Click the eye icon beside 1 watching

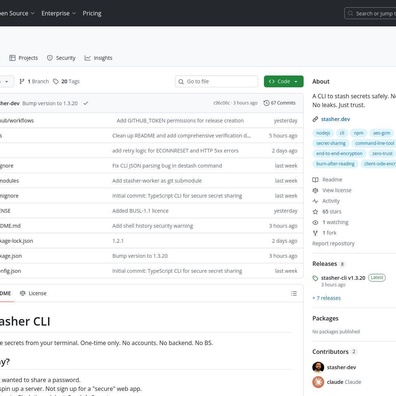(315, 222)
